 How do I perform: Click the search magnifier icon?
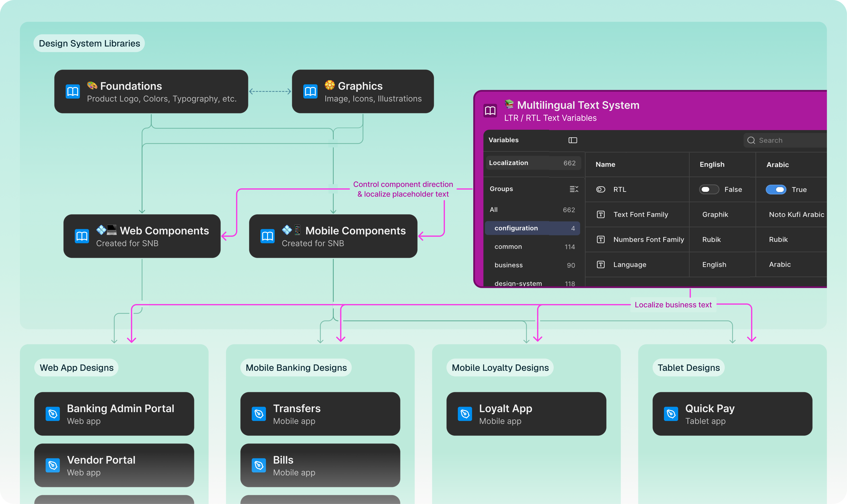click(x=751, y=140)
